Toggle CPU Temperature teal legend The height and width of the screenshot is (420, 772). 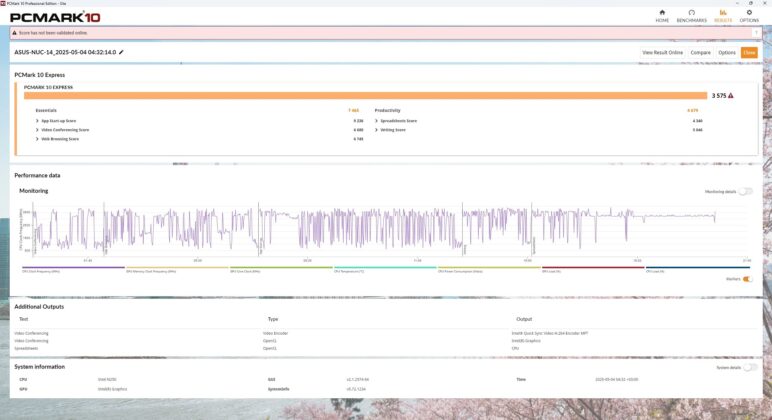coord(385,269)
